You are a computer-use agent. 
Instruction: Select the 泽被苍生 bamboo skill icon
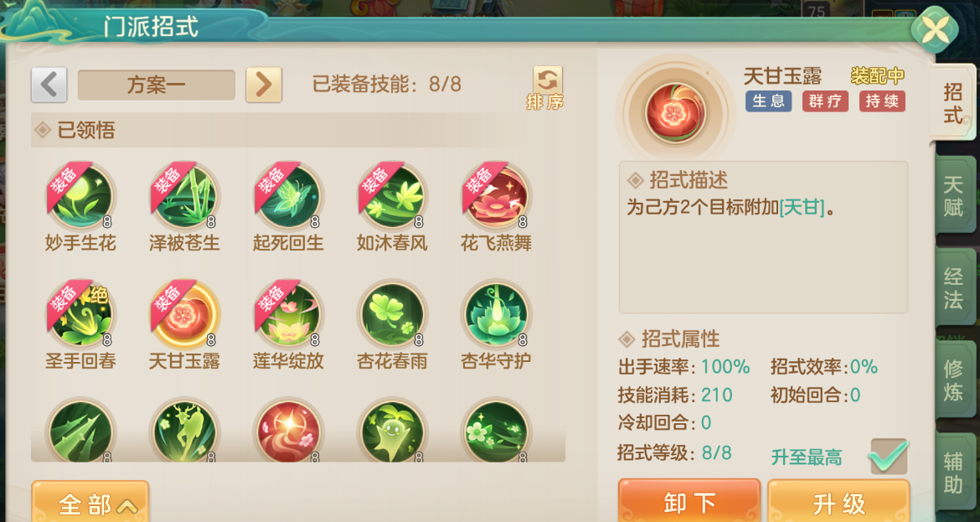tap(184, 197)
